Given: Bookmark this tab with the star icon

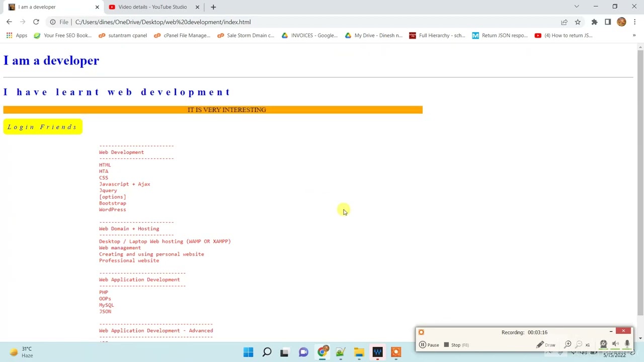Looking at the screenshot, I should point(578,22).
